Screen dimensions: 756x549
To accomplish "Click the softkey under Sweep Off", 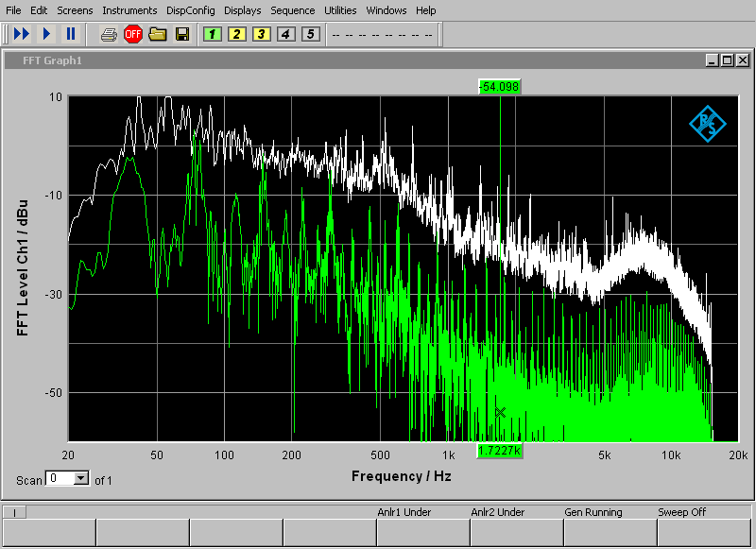I will click(705, 532).
